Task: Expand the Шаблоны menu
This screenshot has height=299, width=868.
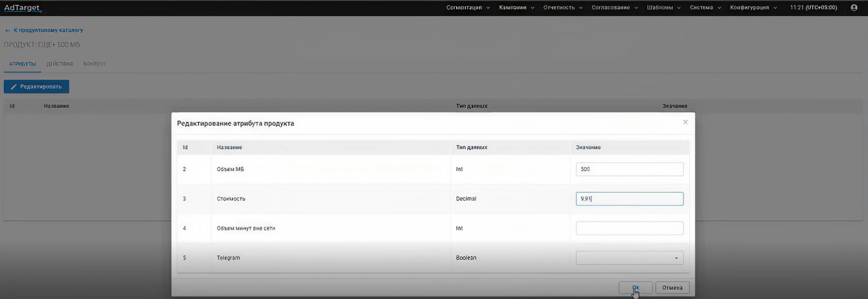Action: (x=663, y=8)
